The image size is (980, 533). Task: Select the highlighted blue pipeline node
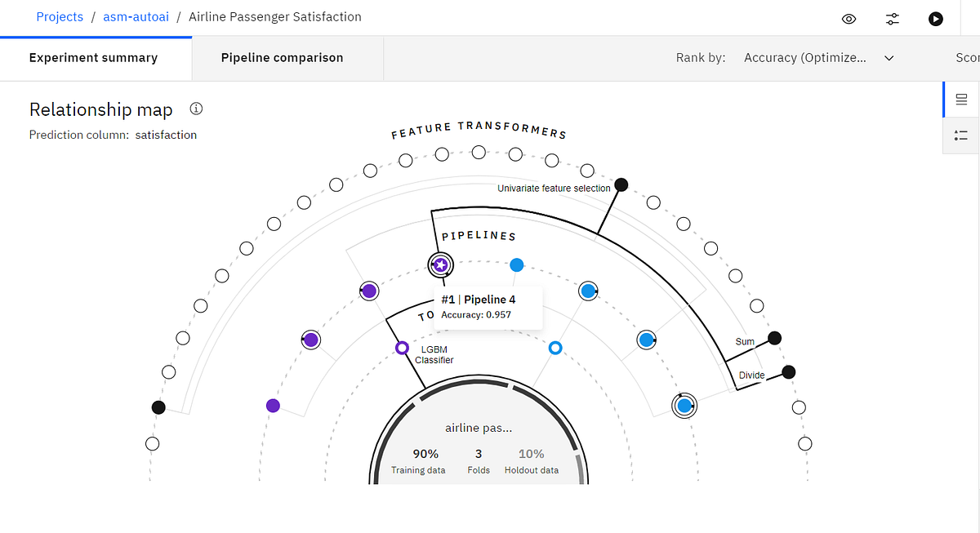(684, 405)
